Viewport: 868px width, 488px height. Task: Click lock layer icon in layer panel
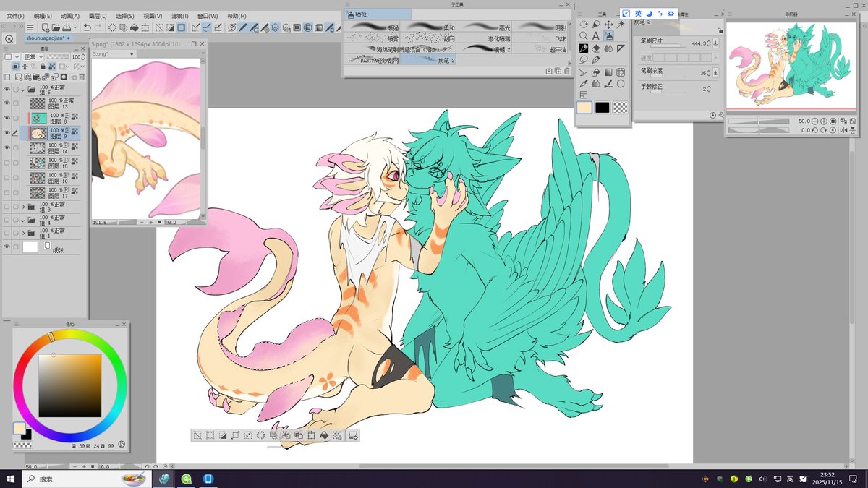tap(43, 66)
